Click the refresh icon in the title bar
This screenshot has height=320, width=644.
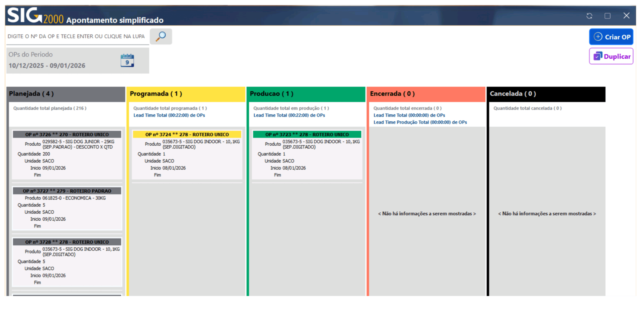[x=589, y=16]
